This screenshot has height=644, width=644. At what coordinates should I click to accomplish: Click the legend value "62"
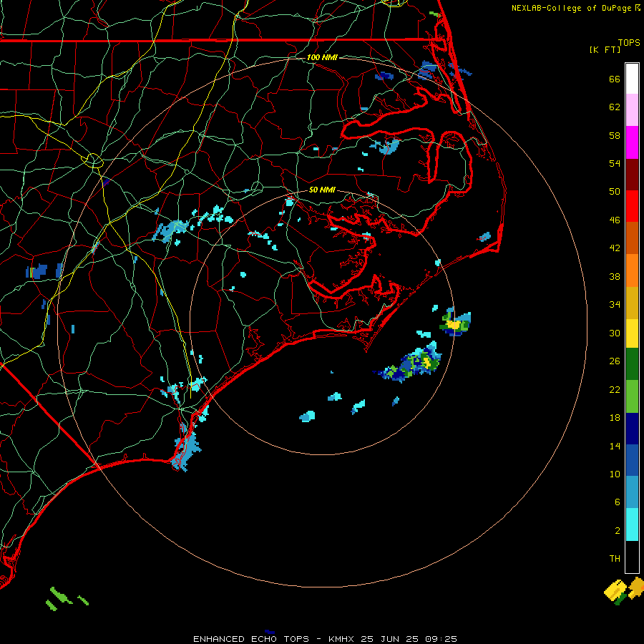click(x=615, y=107)
